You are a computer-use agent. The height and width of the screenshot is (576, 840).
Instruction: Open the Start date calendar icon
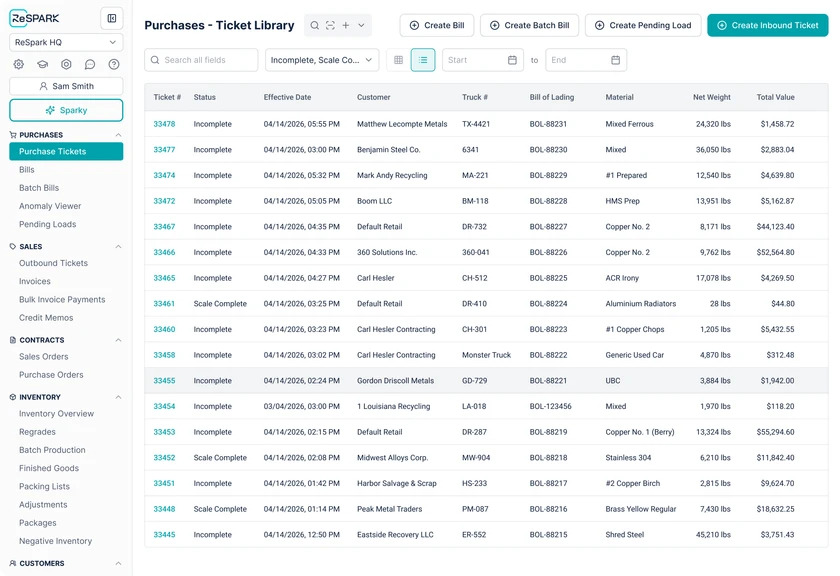click(x=512, y=60)
